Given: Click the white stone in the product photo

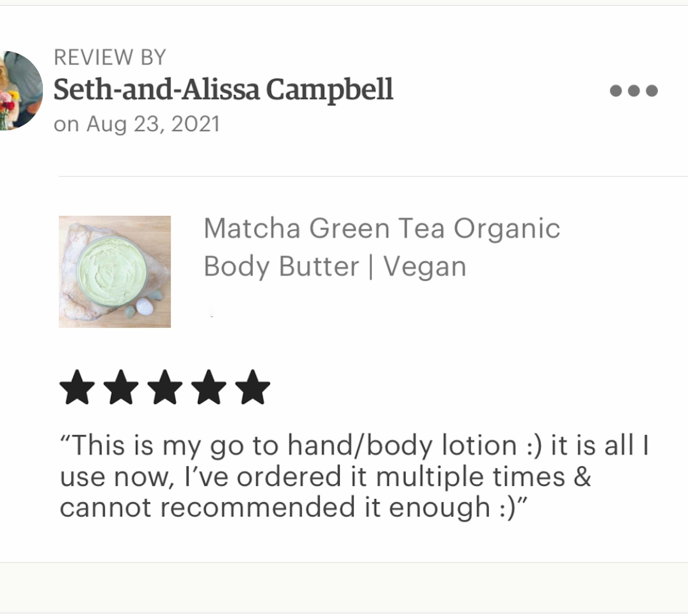Looking at the screenshot, I should coord(144,307).
